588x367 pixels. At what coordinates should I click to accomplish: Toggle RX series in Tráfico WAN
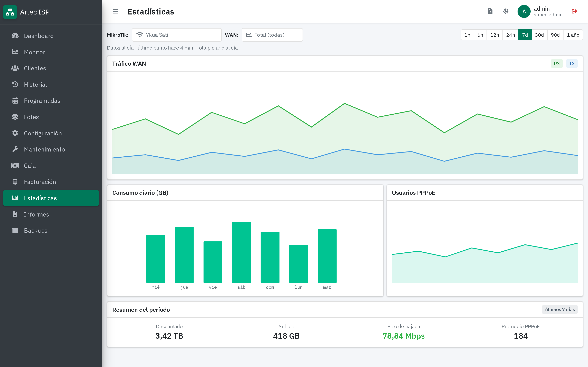(x=557, y=64)
